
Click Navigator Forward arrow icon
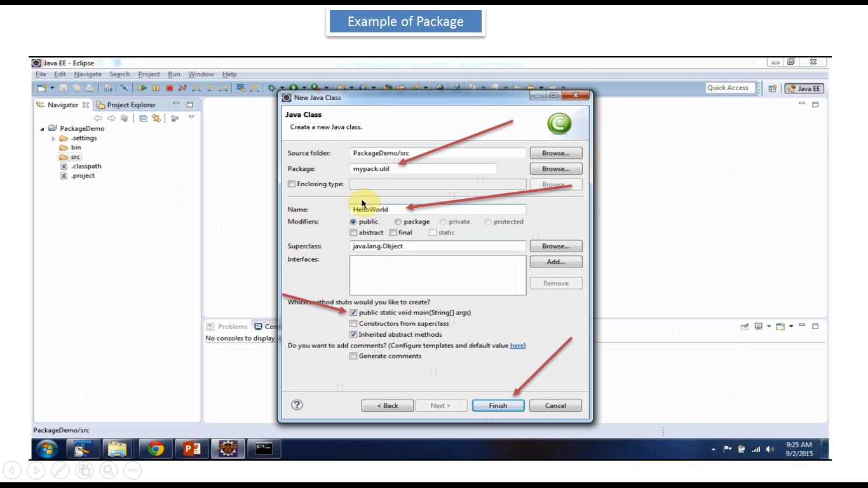tap(111, 118)
